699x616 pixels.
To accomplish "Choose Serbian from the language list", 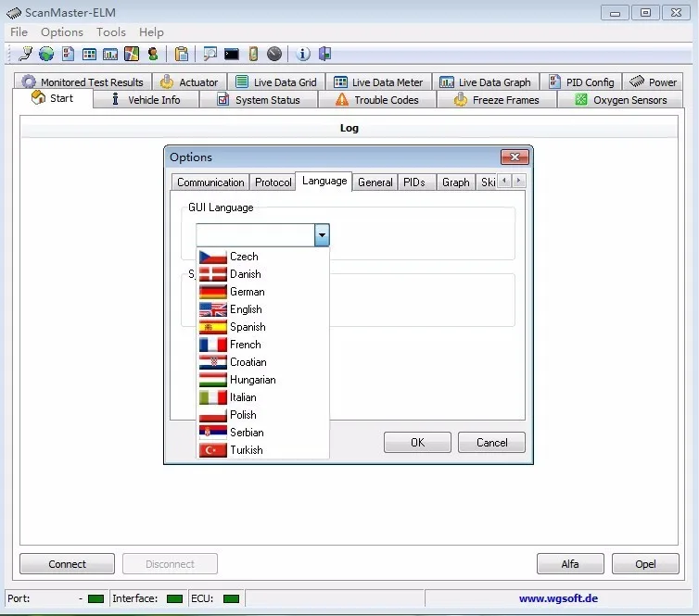I will pos(263,433).
